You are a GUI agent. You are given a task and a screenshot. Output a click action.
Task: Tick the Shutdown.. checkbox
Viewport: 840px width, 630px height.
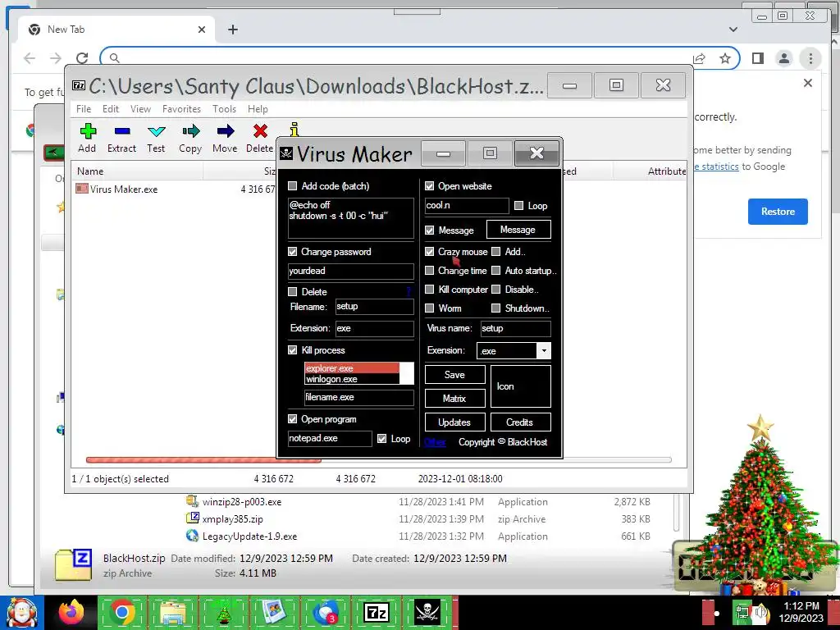tap(496, 308)
